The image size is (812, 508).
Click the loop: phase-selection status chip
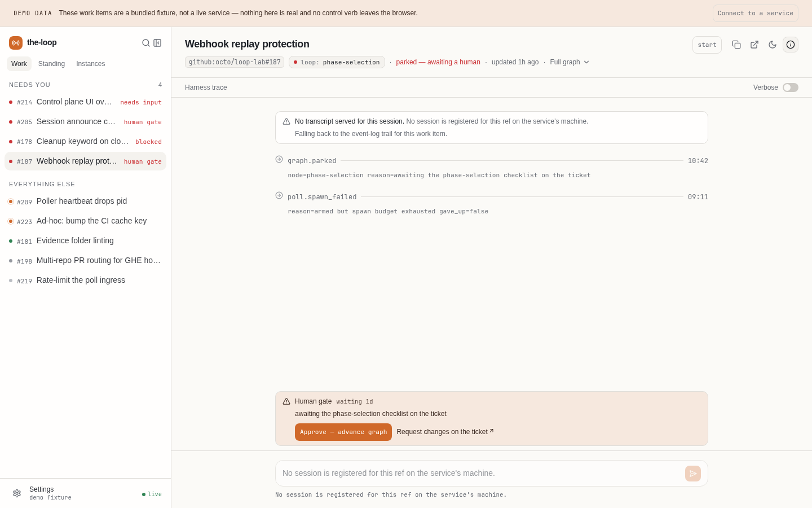337,62
